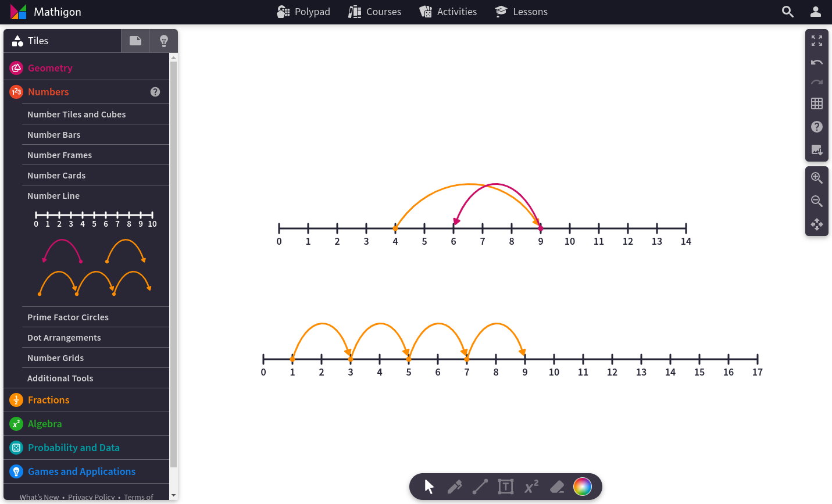This screenshot has width=832, height=504.
Task: Switch to the pages panel icon
Action: [135, 41]
